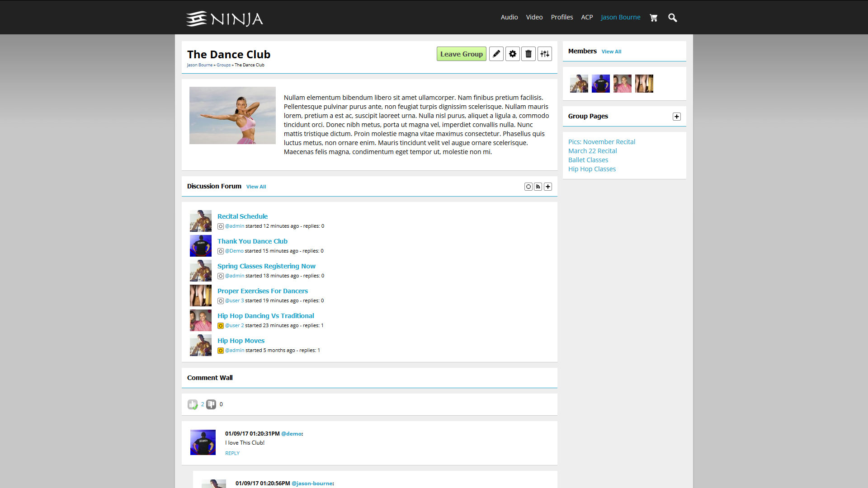This screenshot has height=488, width=868.
Task: Click the forum follow circle icon
Action: coord(528,187)
